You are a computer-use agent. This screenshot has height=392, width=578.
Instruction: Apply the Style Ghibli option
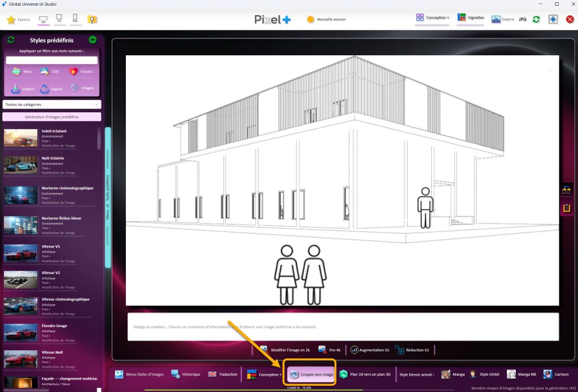pyautogui.click(x=484, y=374)
